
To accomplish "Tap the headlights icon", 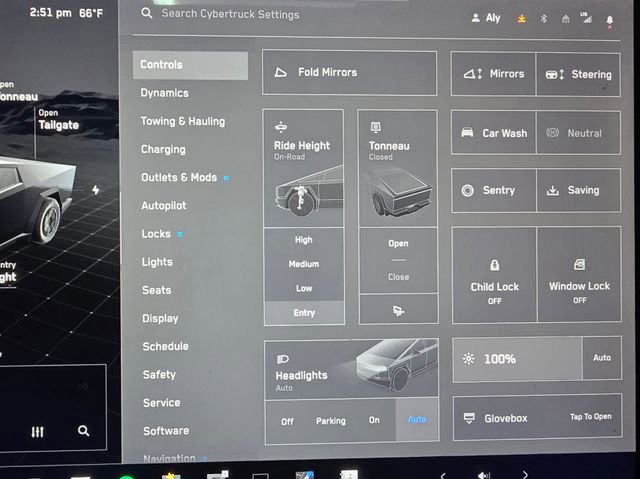I will tap(282, 359).
